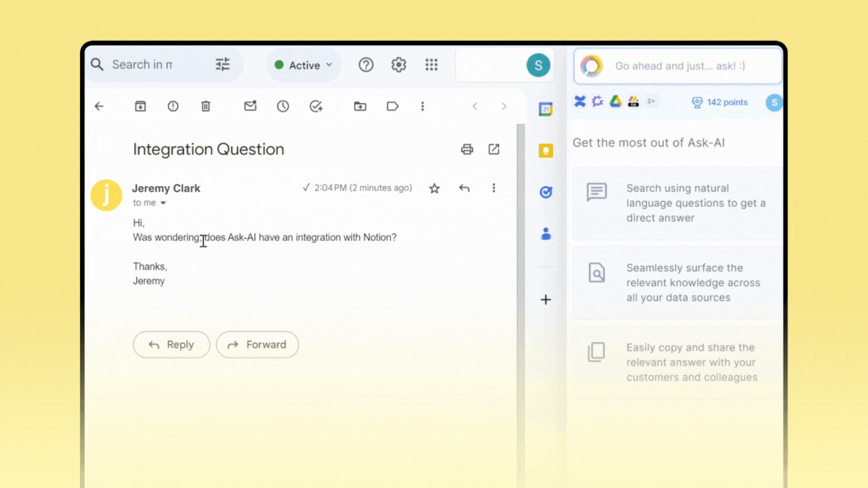Click the 'Seamlessly surface the relevant knowledge' card
Image resolution: width=868 pixels, height=488 pixels.
677,282
